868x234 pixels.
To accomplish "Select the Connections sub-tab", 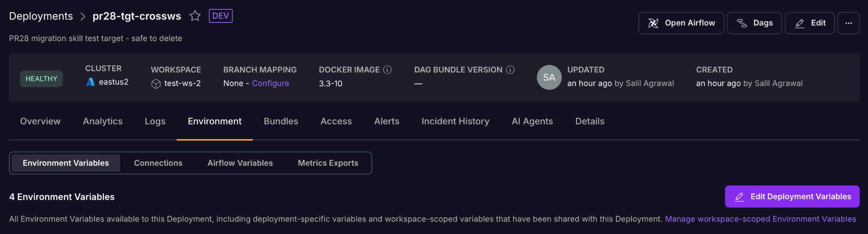I will point(158,163).
